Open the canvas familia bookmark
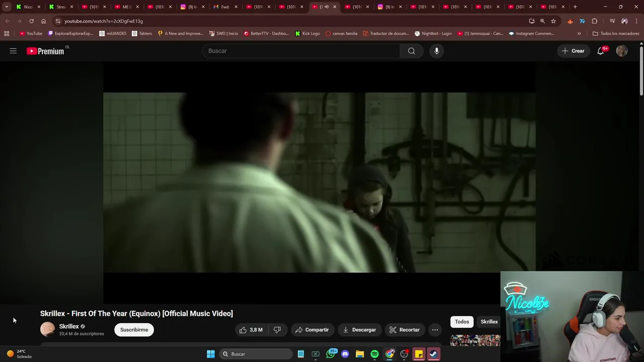644x362 pixels. coord(341,34)
